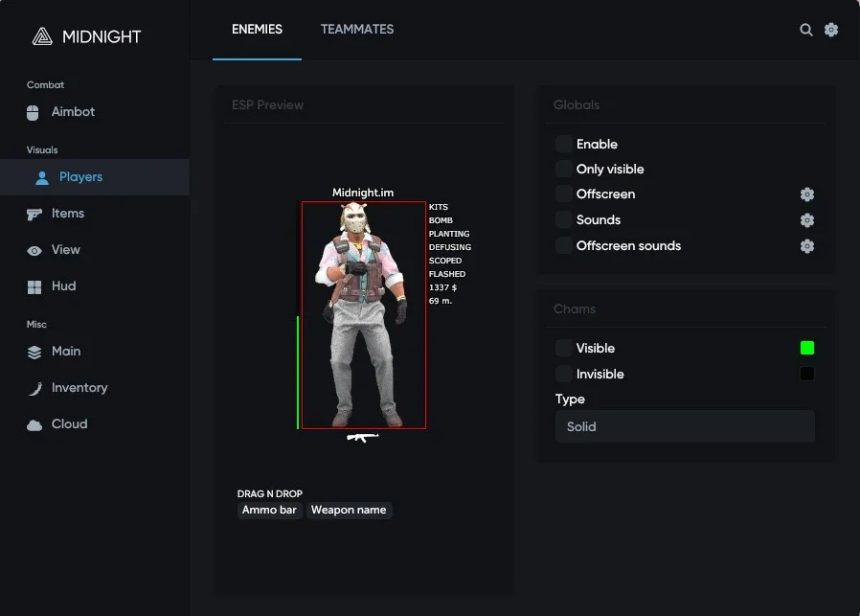Click the Inventory knife icon
The image size is (860, 616).
(35, 388)
